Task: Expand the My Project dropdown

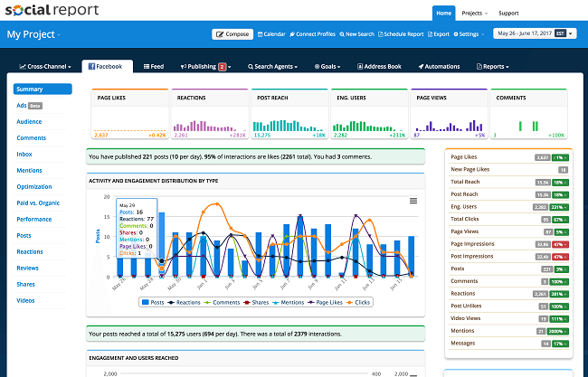Action: click(x=33, y=34)
